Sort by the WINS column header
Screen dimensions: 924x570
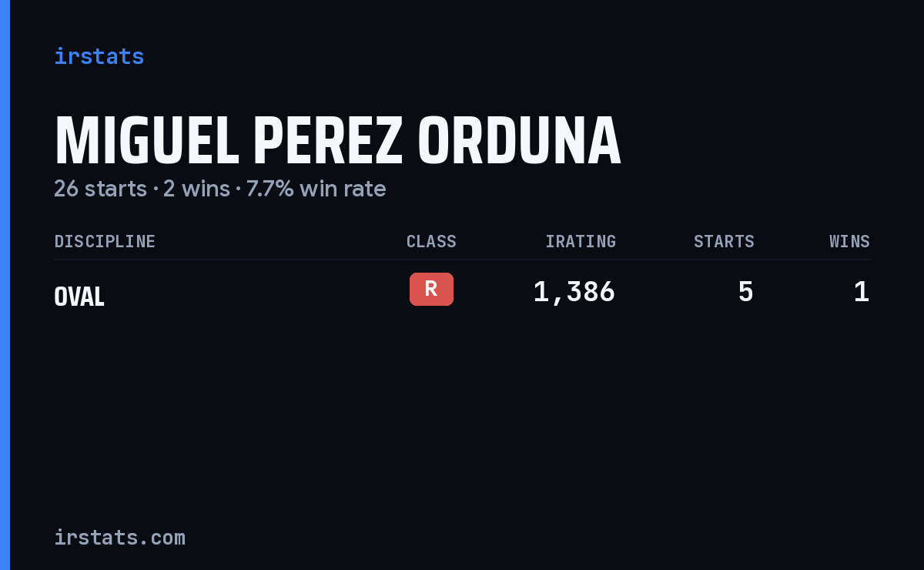click(x=849, y=242)
